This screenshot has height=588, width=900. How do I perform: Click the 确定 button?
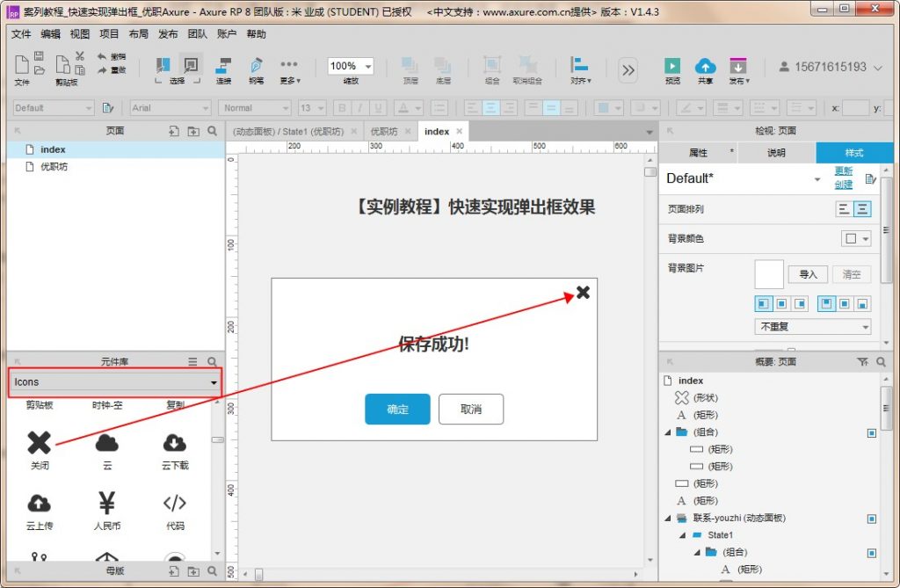click(x=397, y=410)
